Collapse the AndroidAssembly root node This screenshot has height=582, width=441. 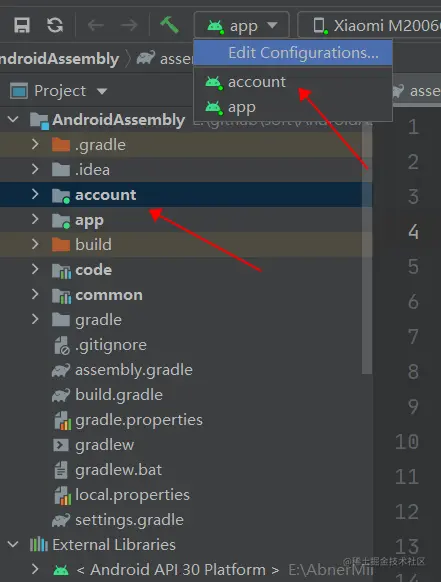point(13,120)
